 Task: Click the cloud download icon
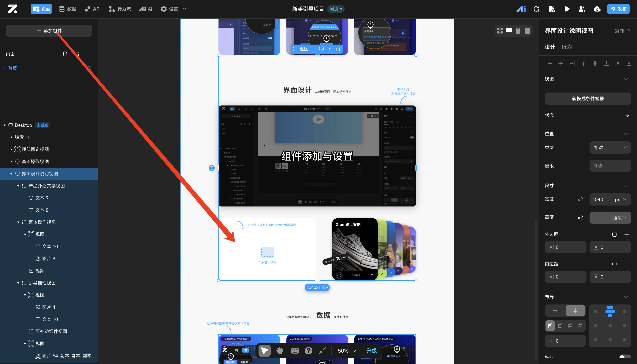(597, 9)
